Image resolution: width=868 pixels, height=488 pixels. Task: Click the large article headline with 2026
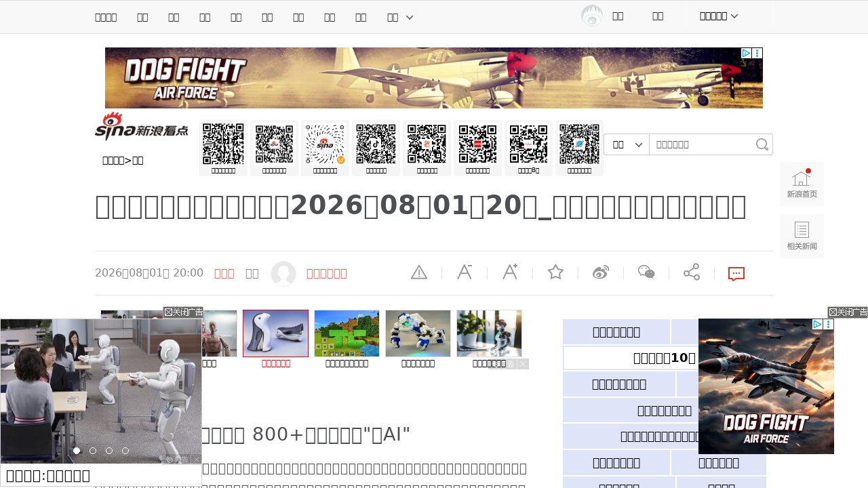[420, 207]
